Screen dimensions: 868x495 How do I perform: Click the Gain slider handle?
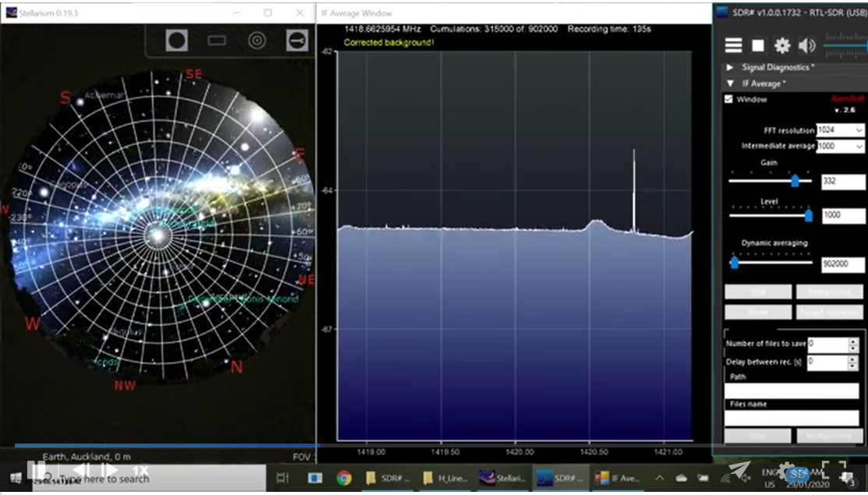tap(795, 181)
